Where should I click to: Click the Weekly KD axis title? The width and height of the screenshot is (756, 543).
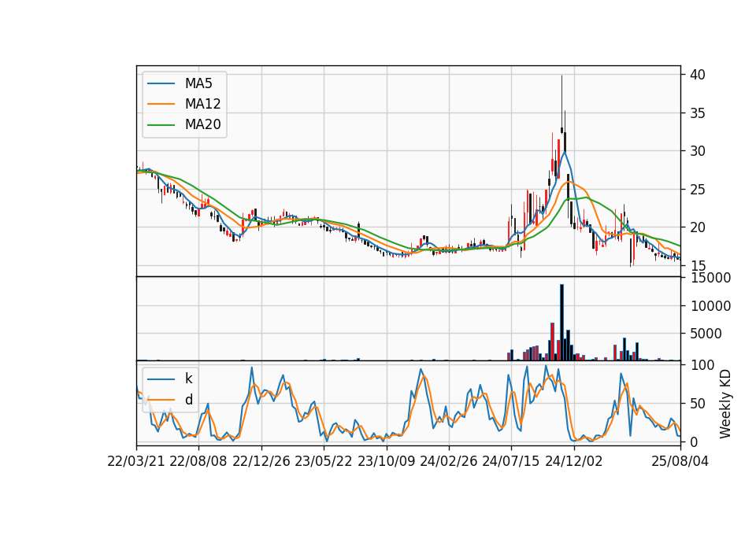coord(725,404)
